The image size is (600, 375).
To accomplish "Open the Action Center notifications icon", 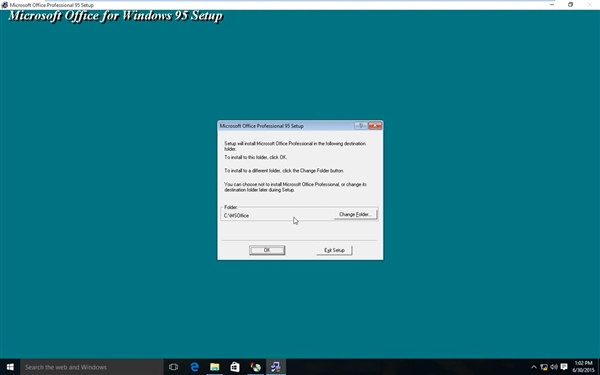I will [564, 367].
